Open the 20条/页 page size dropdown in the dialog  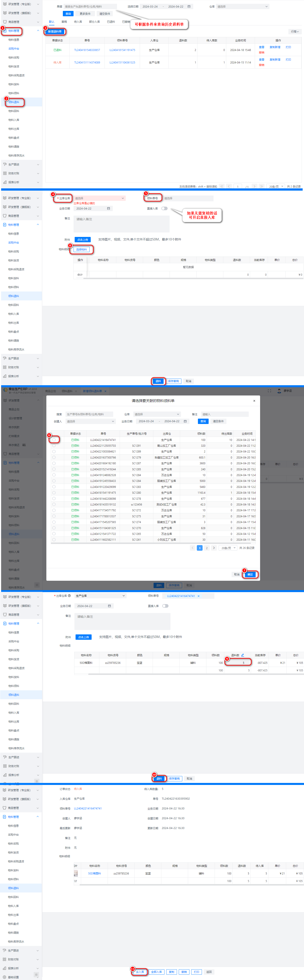229,548
